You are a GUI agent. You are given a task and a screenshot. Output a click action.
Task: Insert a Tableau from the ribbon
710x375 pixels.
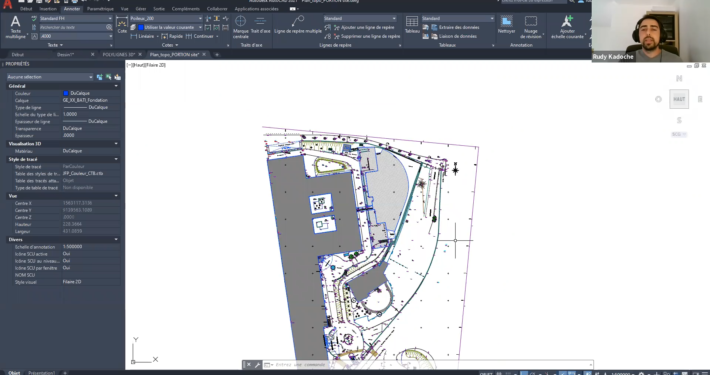(x=412, y=25)
